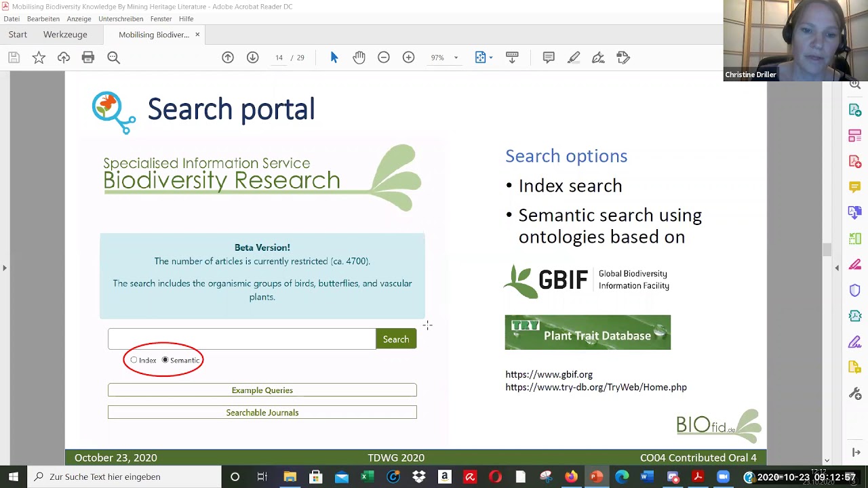
Task: Switch to the Start tab
Action: [x=18, y=35]
